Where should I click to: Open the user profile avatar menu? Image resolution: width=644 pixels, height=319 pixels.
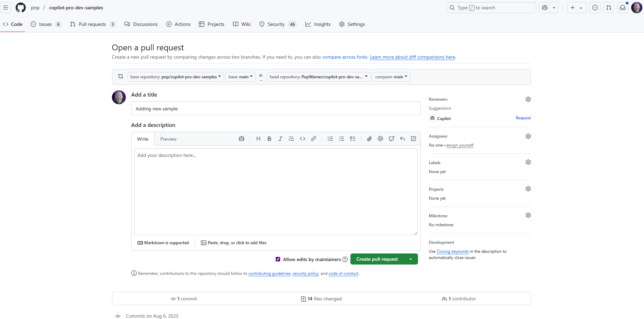coord(636,8)
